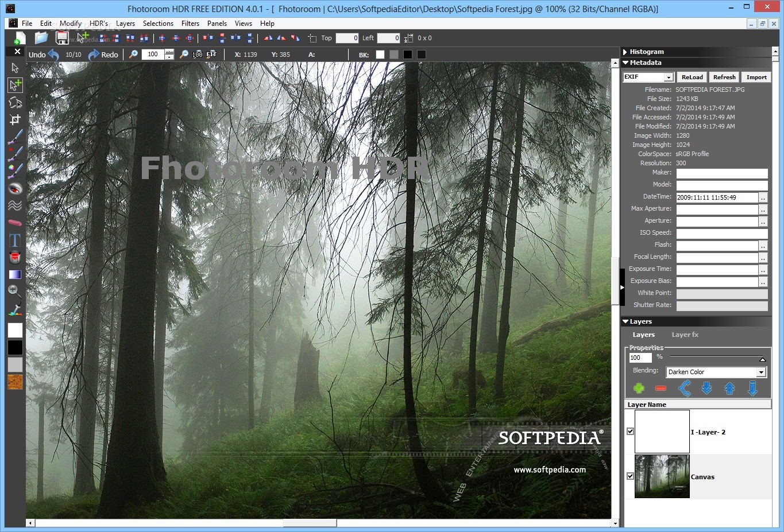Select the brush with color wheel

pos(15,170)
